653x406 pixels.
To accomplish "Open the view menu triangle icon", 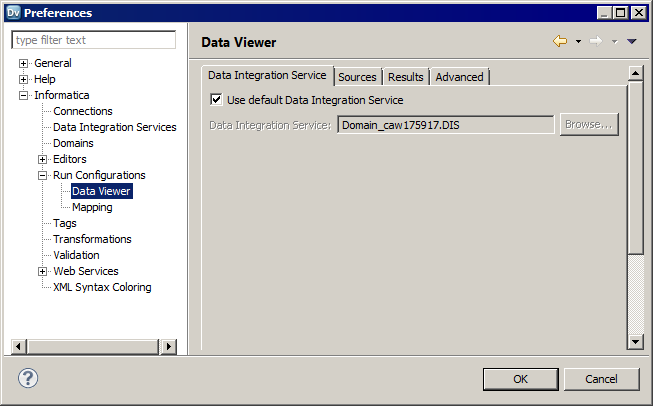I will click(631, 42).
